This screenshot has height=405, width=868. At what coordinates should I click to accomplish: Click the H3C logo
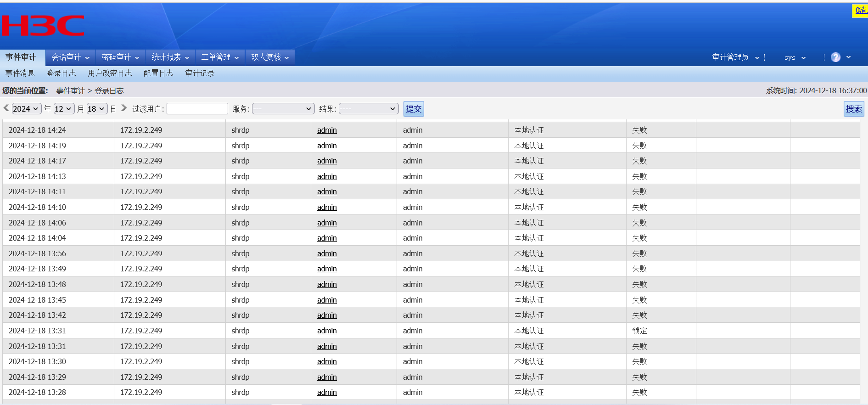tap(43, 26)
